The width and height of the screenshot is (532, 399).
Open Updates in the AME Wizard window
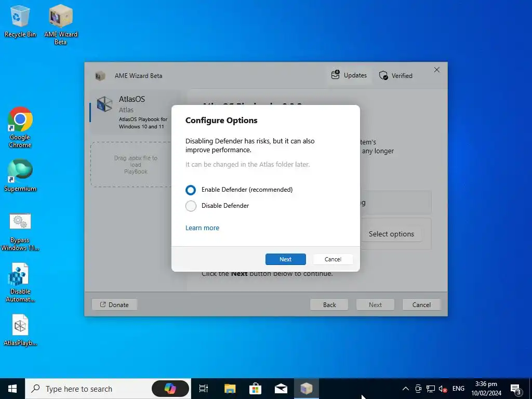click(349, 75)
